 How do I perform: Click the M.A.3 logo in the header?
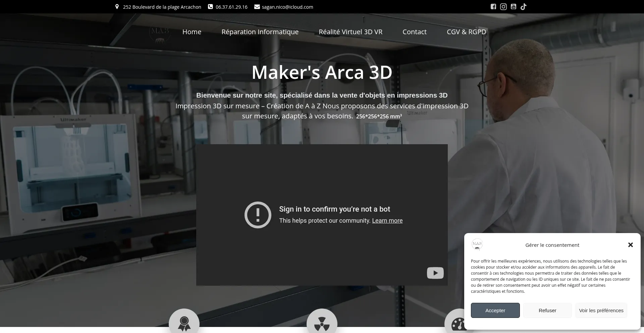160,33
